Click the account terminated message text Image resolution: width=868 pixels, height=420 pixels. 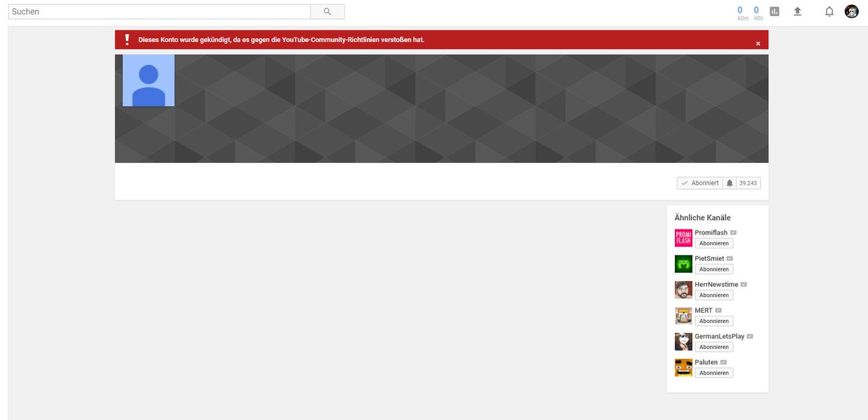click(x=281, y=40)
